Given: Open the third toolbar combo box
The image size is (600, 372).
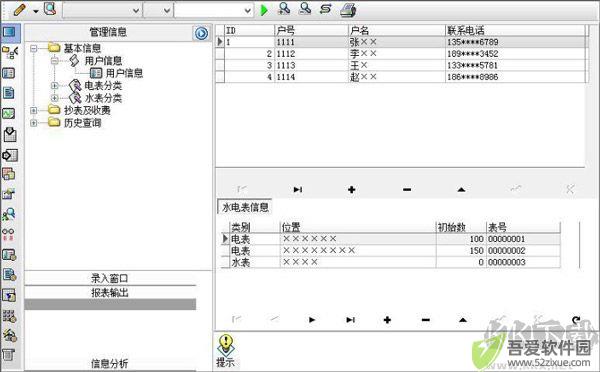Looking at the screenshot, I should [214, 11].
